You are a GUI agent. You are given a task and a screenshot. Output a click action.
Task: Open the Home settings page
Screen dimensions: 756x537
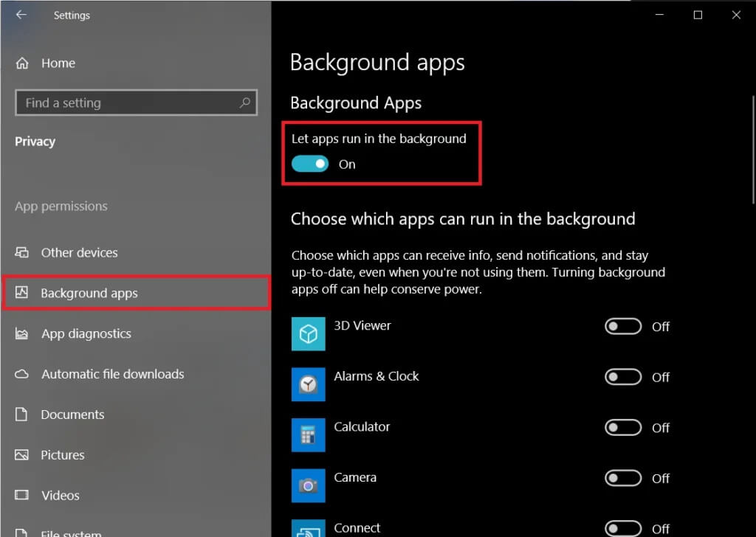58,63
